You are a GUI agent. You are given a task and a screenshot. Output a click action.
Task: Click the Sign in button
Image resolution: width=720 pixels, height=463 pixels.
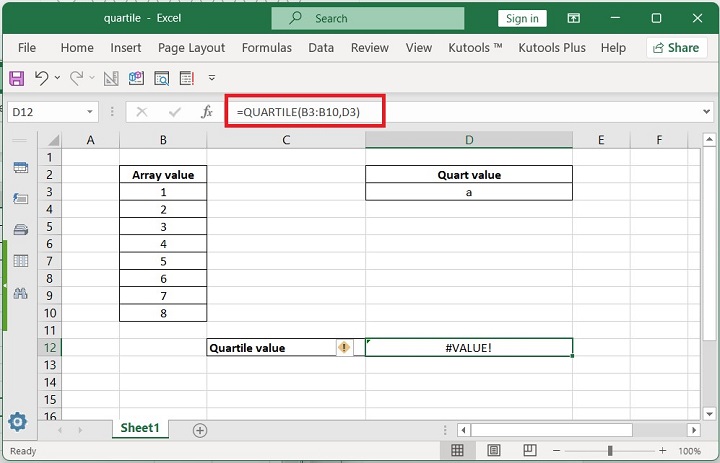[522, 18]
